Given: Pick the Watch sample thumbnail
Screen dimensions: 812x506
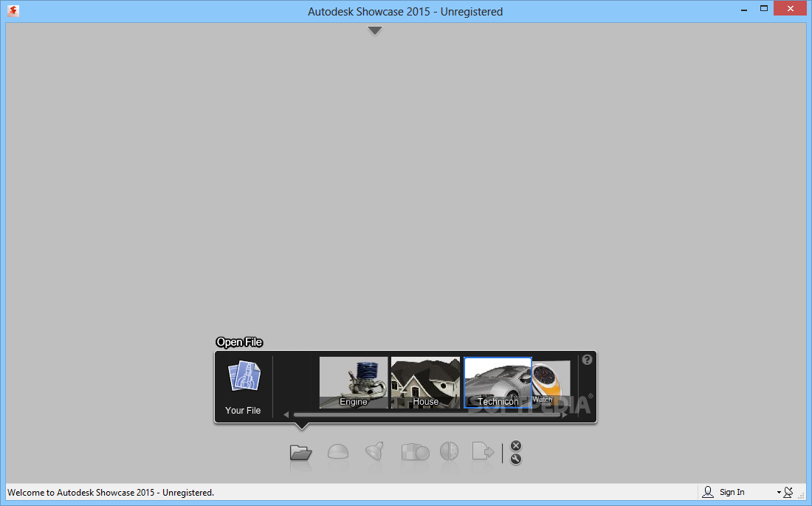Looking at the screenshot, I should 551,383.
